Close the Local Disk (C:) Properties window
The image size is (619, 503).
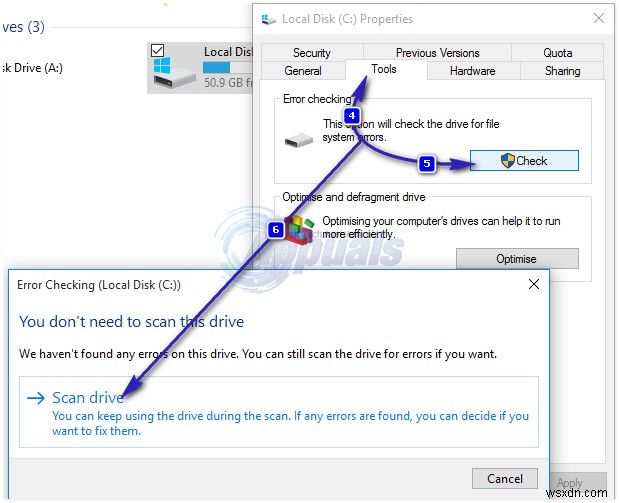click(599, 18)
